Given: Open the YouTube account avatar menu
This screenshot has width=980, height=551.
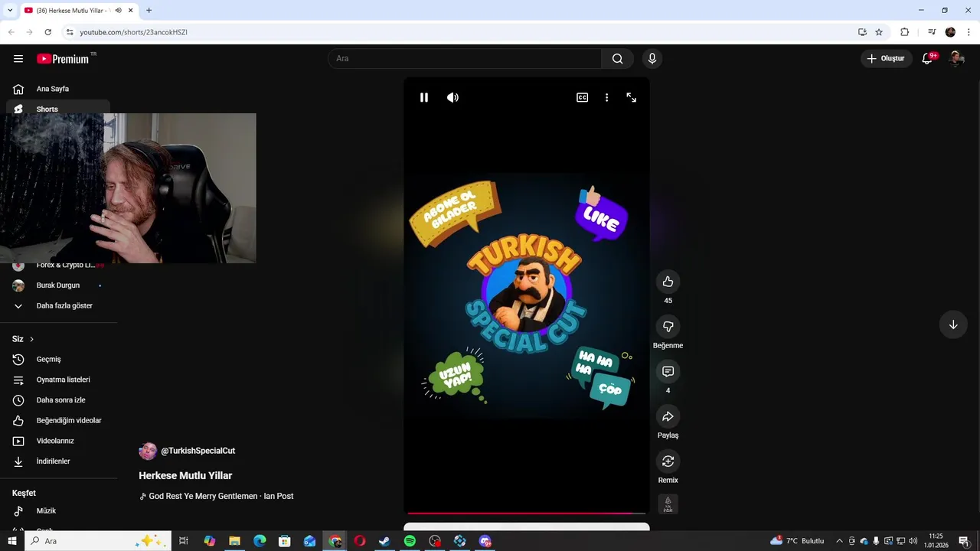Looking at the screenshot, I should (x=955, y=59).
